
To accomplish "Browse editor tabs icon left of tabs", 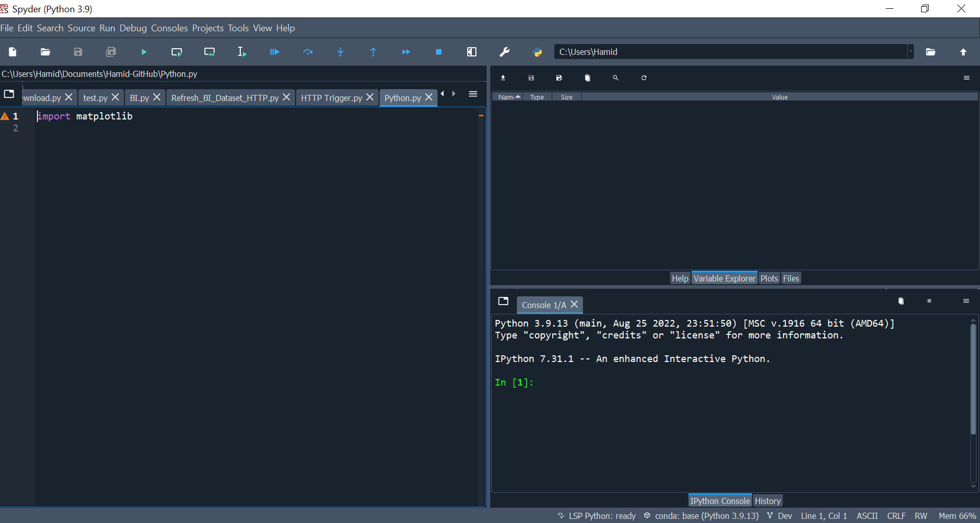I will [x=9, y=94].
